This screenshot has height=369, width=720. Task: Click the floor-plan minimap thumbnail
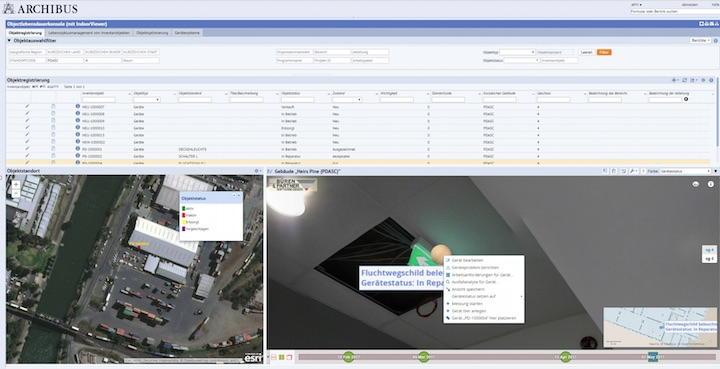click(x=660, y=327)
